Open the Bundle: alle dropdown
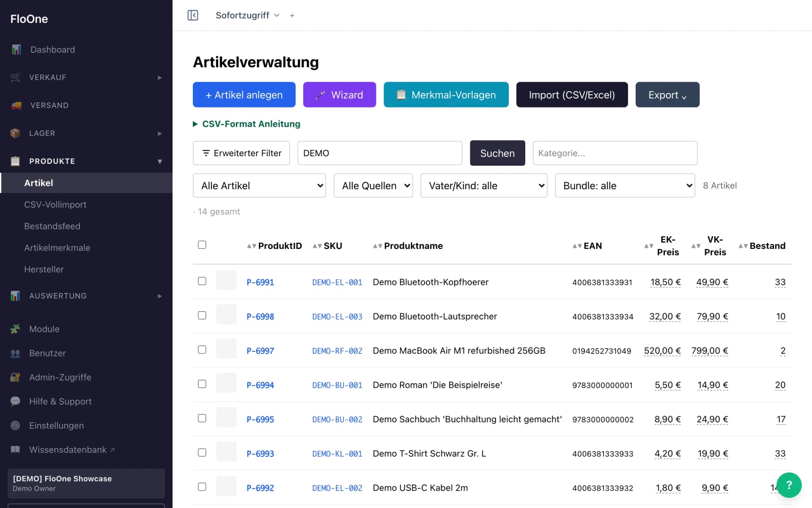The width and height of the screenshot is (812, 508). coord(625,185)
